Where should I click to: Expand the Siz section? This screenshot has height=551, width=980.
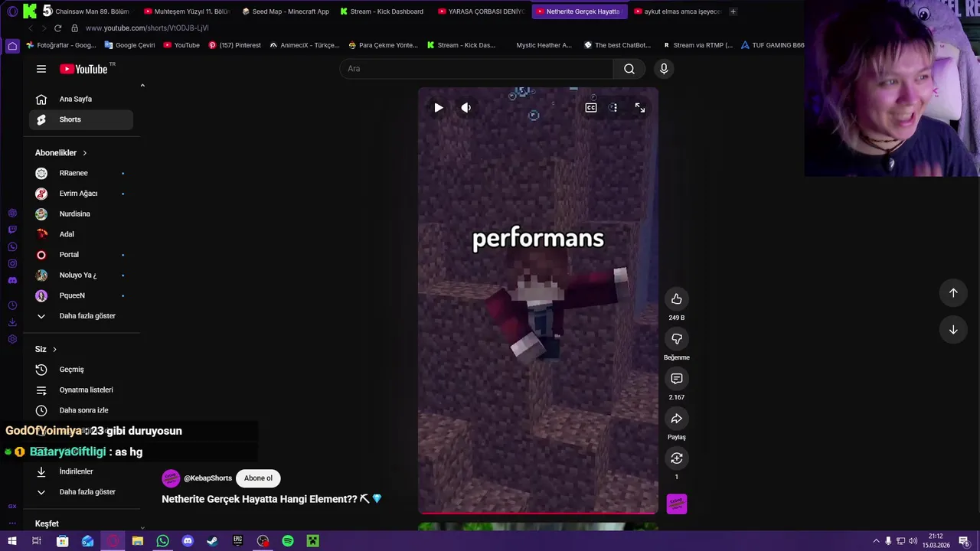pyautogui.click(x=46, y=349)
